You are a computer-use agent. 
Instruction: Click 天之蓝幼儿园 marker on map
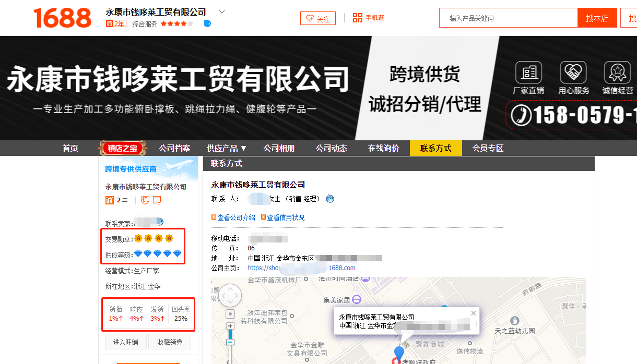(x=515, y=321)
